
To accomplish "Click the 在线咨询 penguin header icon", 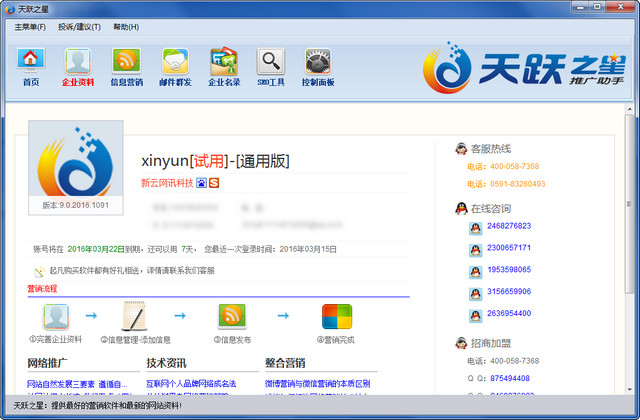I will pos(461,209).
